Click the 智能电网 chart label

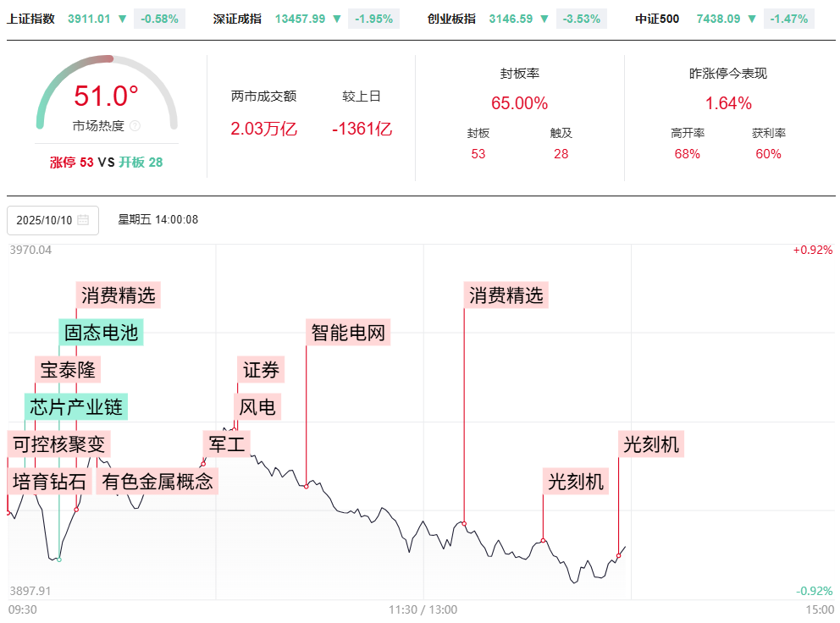[x=347, y=333]
